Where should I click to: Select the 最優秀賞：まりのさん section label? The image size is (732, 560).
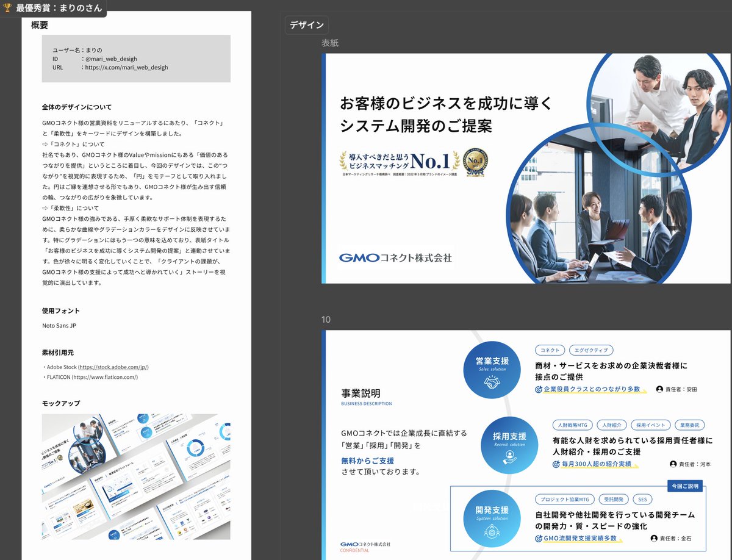pyautogui.click(x=53, y=8)
